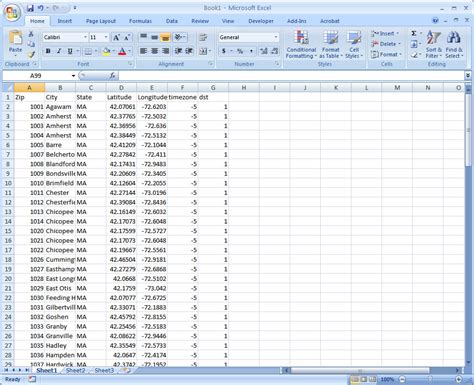Select the cell containing Agawam
474x385 pixels.
point(60,107)
